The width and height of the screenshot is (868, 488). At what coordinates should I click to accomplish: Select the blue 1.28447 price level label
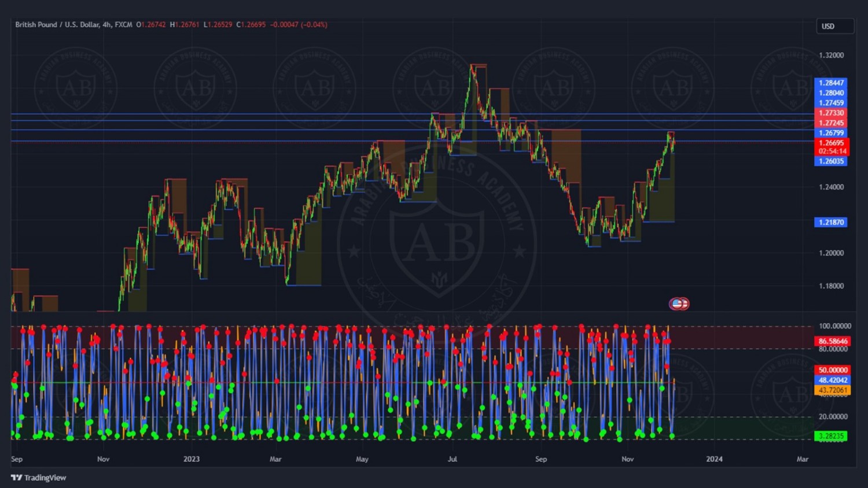click(830, 83)
